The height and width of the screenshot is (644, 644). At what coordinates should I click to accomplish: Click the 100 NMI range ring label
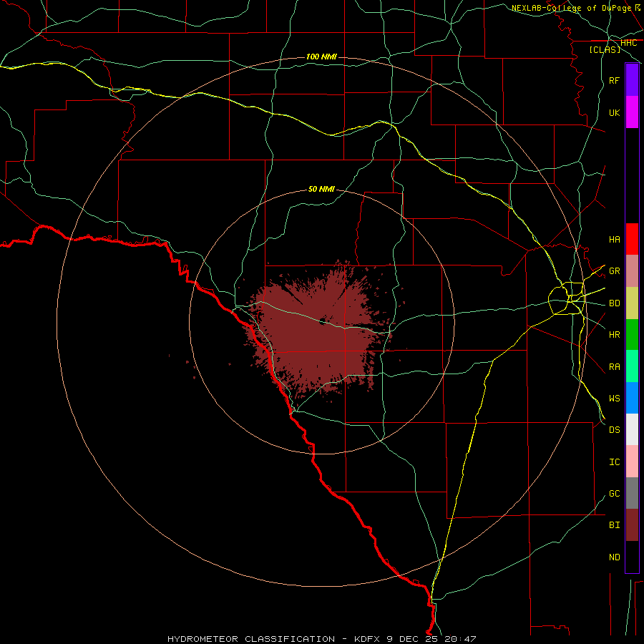click(x=321, y=57)
